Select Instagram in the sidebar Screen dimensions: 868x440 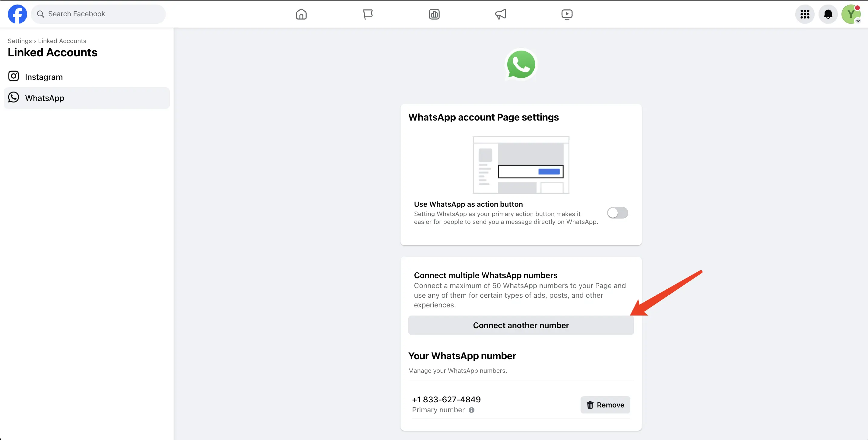coord(87,77)
